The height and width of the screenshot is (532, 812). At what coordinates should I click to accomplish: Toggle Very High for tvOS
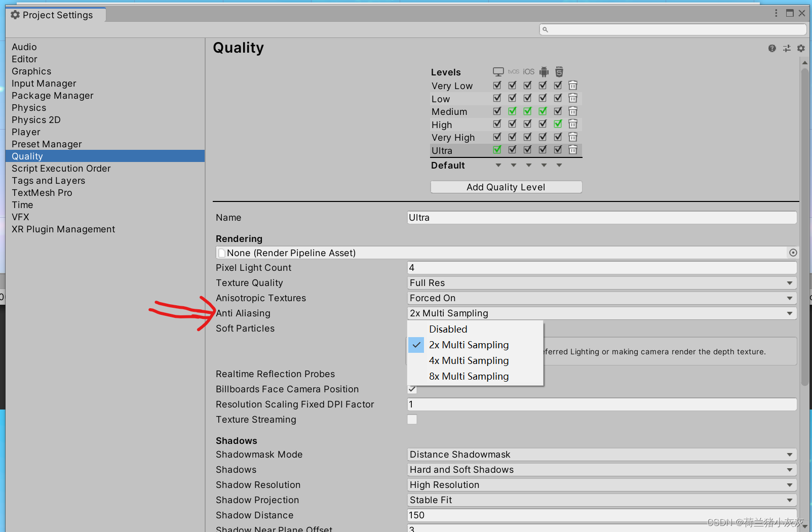pyautogui.click(x=512, y=137)
